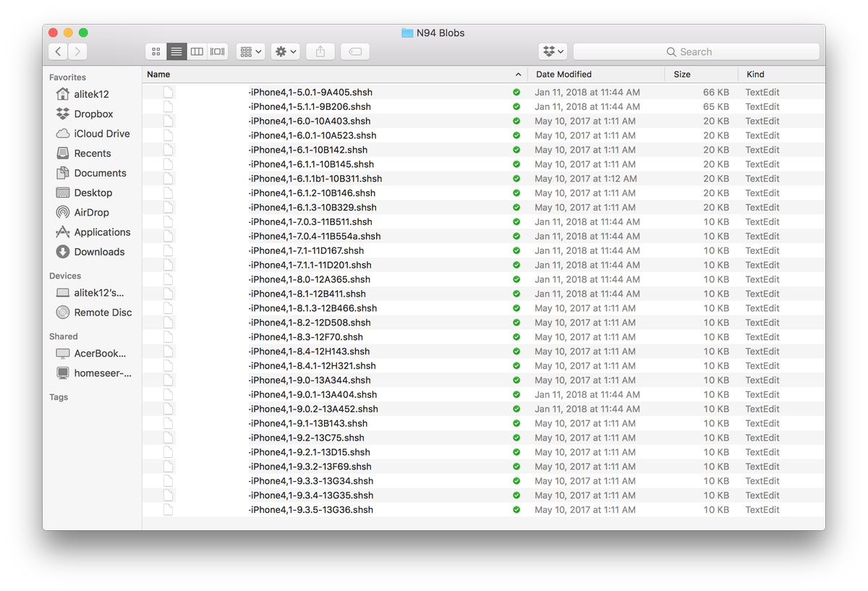
Task: Switch to Cover Flow view
Action: 218,51
